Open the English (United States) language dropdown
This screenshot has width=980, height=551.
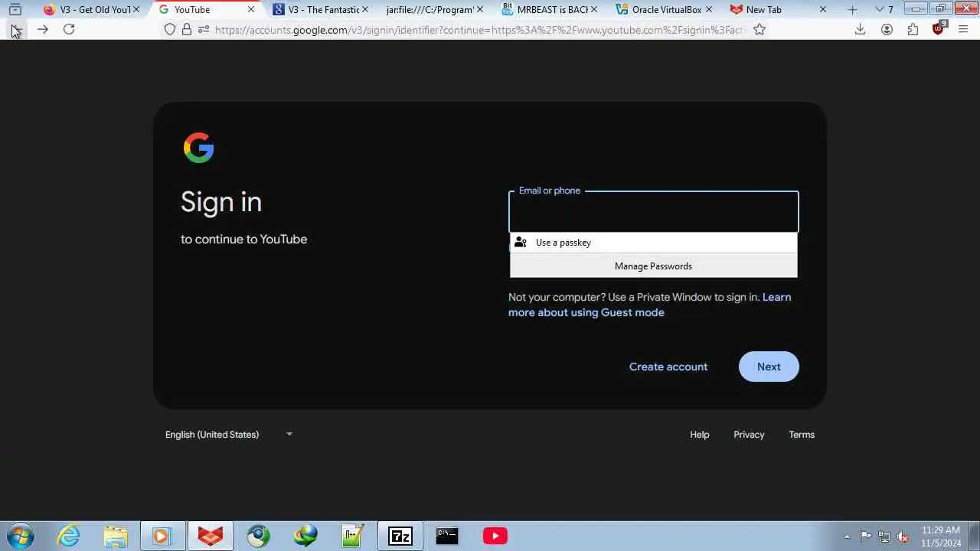[x=228, y=435]
